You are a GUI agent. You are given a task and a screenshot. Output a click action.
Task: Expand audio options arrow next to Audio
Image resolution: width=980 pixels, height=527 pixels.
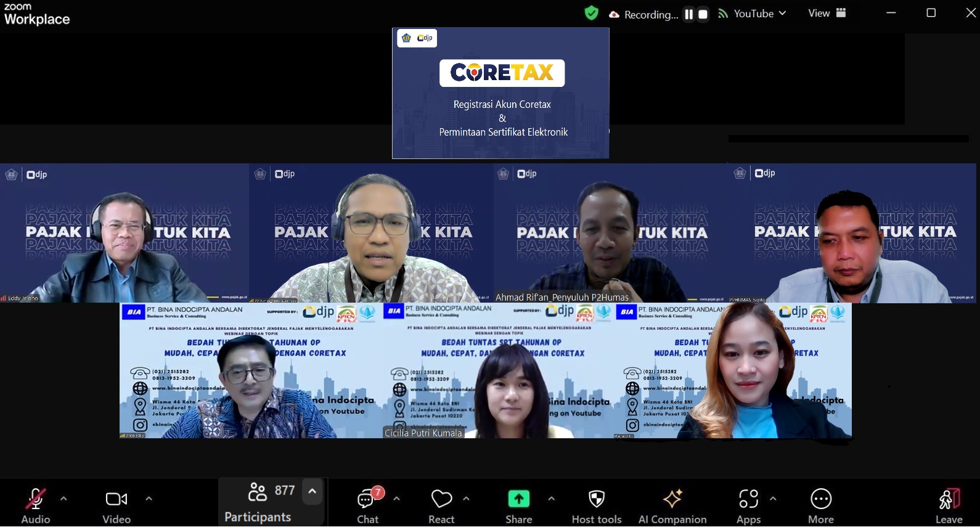pyautogui.click(x=63, y=499)
